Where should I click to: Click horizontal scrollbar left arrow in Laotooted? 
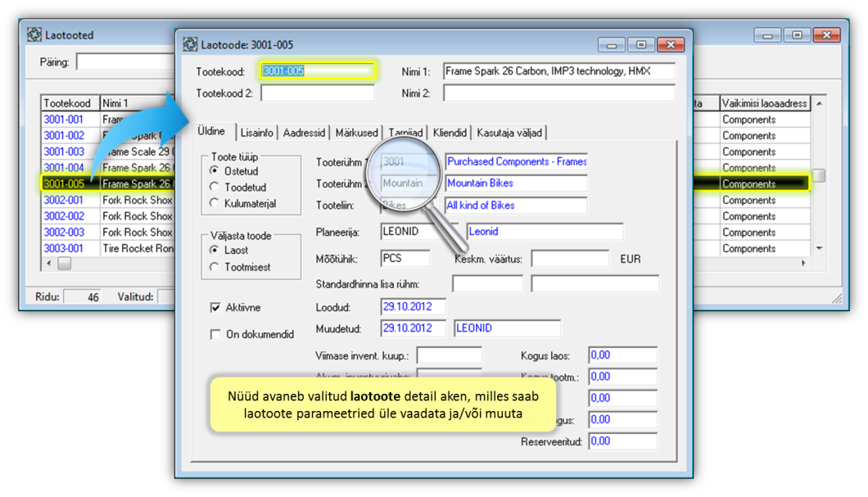(x=48, y=264)
